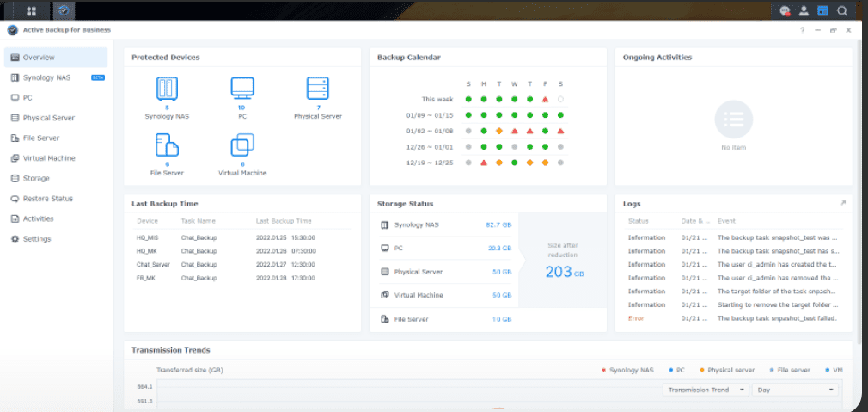Click the No item list icon

tap(733, 119)
